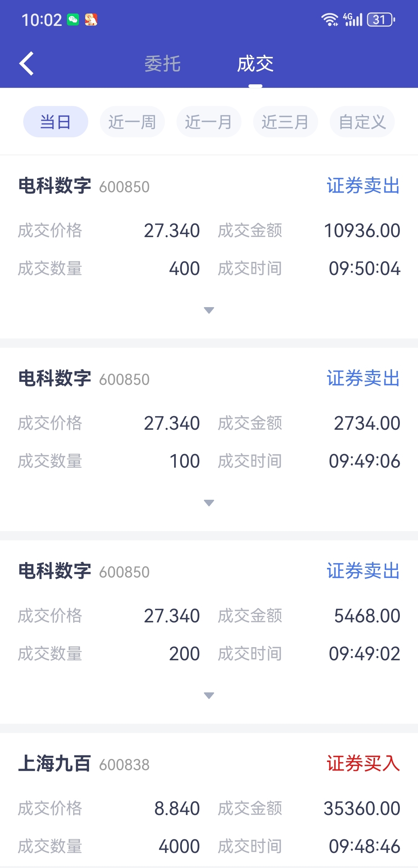Expand details of the 09:49:02 trade
The height and width of the screenshot is (868, 418).
209,695
